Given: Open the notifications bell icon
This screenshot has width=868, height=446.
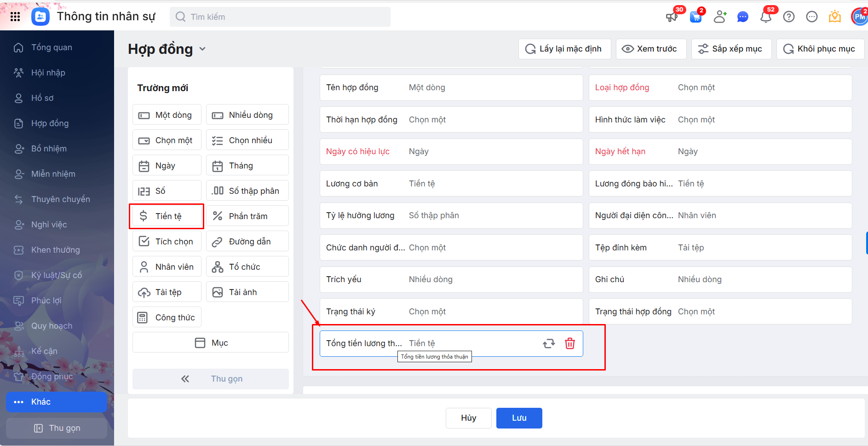Looking at the screenshot, I should click(765, 17).
